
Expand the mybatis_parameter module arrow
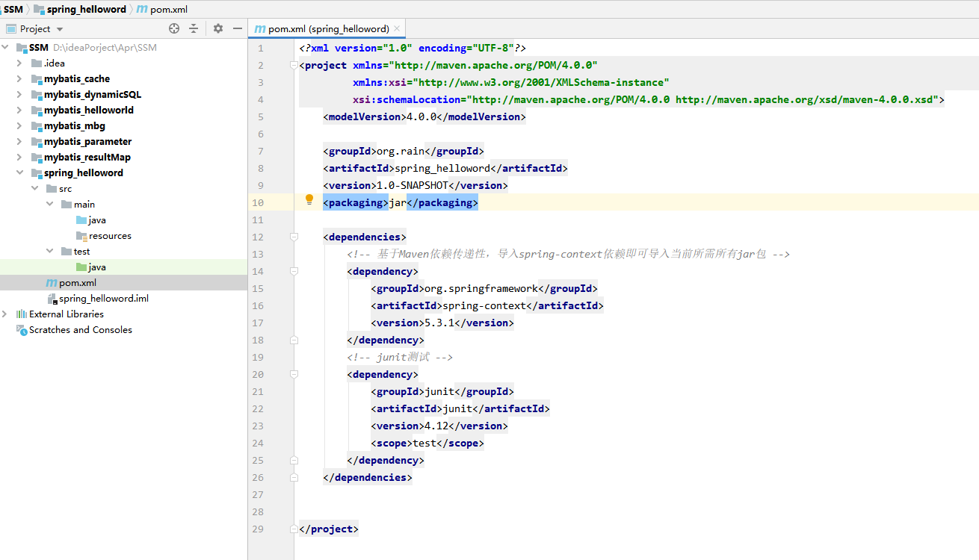click(20, 142)
